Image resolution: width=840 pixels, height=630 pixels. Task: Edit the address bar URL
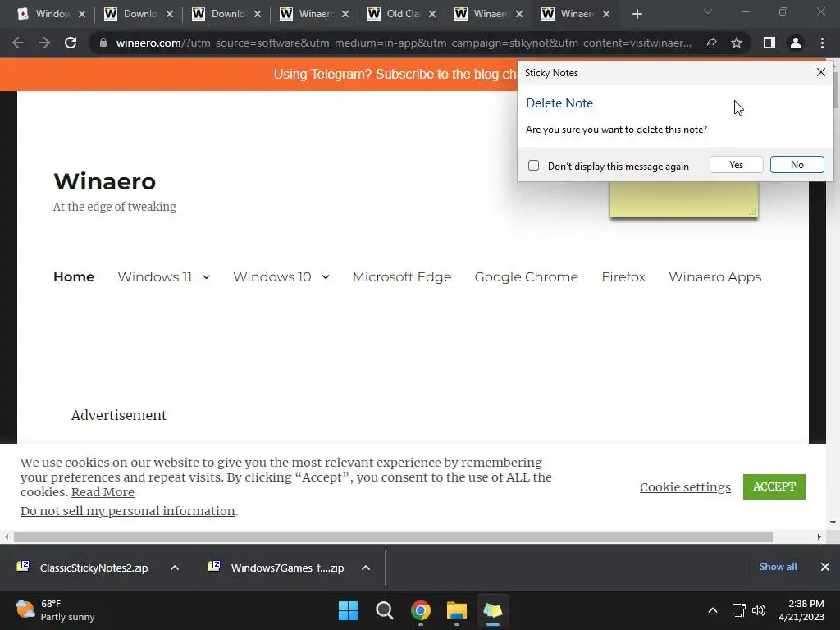click(404, 43)
